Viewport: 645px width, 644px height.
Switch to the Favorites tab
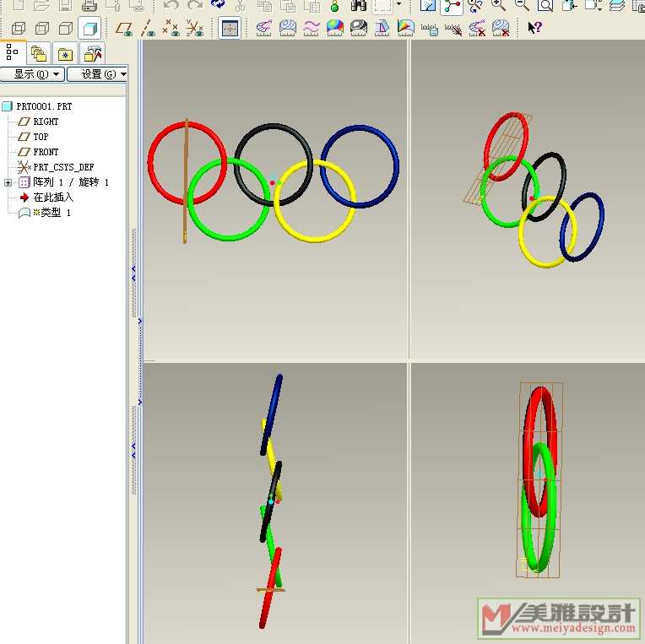tap(65, 54)
